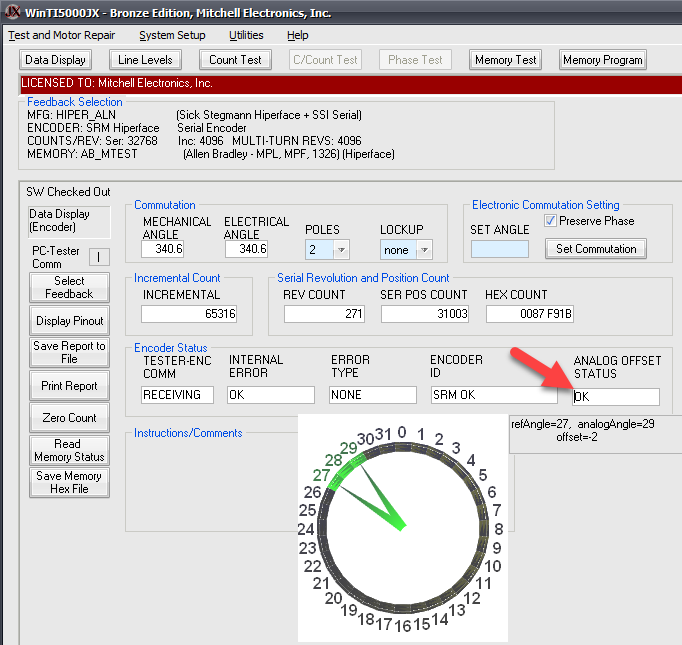The width and height of the screenshot is (682, 645).
Task: Open the Utilities menu
Action: 246,35
